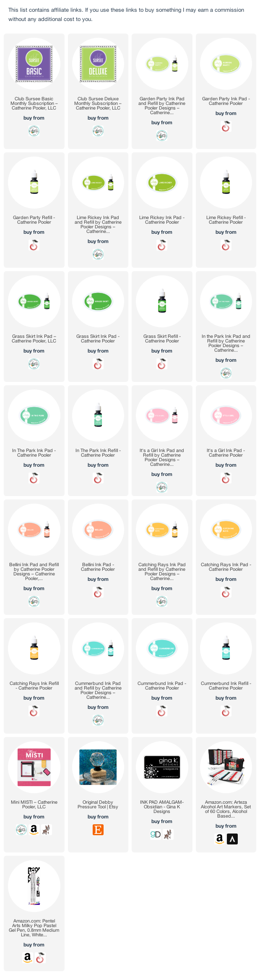Open the deer store icon under Mini MISTI

[x=47, y=829]
